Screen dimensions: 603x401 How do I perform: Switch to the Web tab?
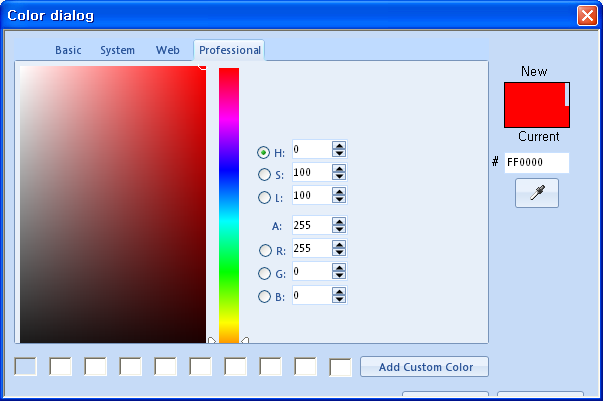click(x=167, y=50)
